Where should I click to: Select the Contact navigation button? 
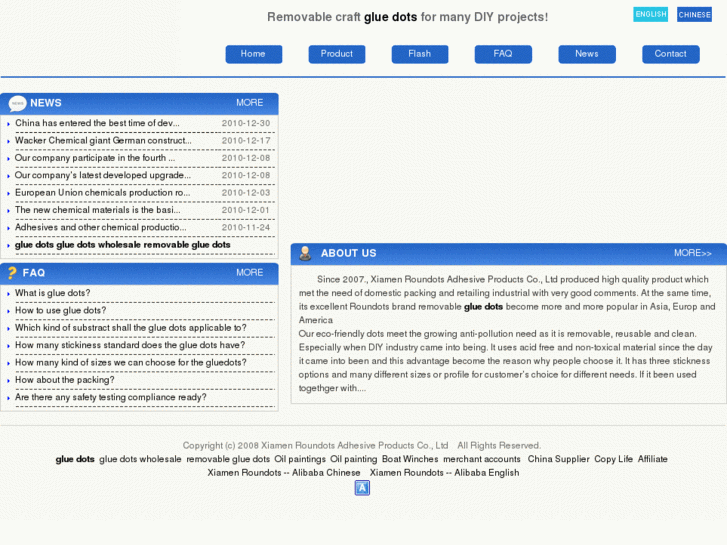coord(670,54)
